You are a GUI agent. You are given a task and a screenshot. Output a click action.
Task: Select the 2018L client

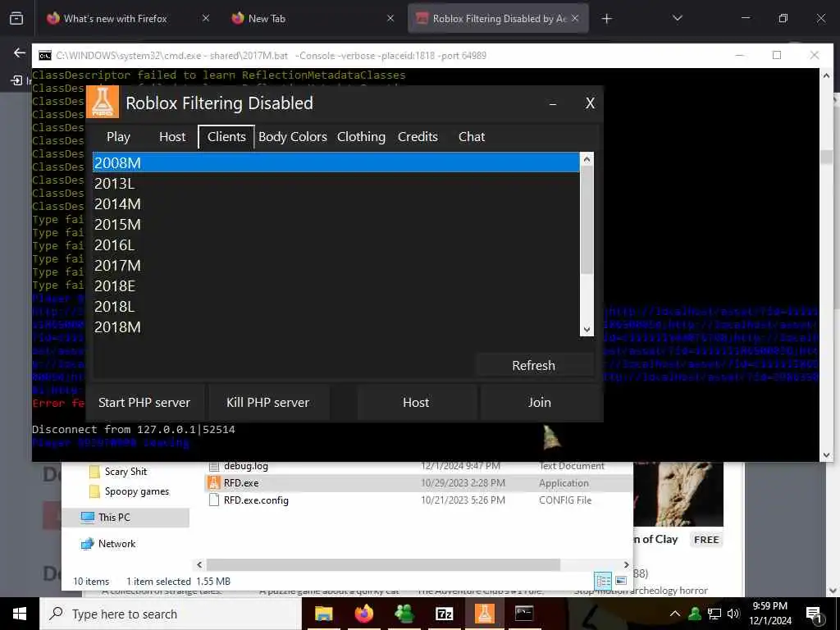tap(336, 307)
